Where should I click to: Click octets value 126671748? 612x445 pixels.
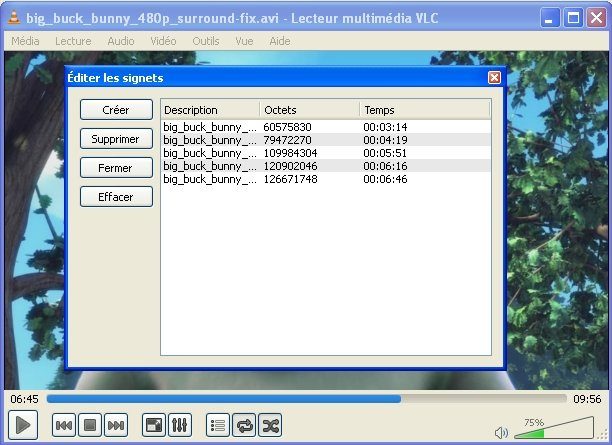pos(290,179)
